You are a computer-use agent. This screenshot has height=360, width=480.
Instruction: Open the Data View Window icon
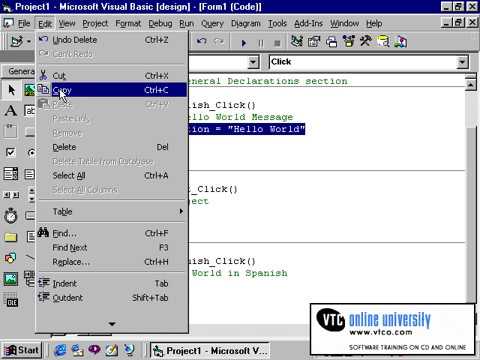pos(383,41)
